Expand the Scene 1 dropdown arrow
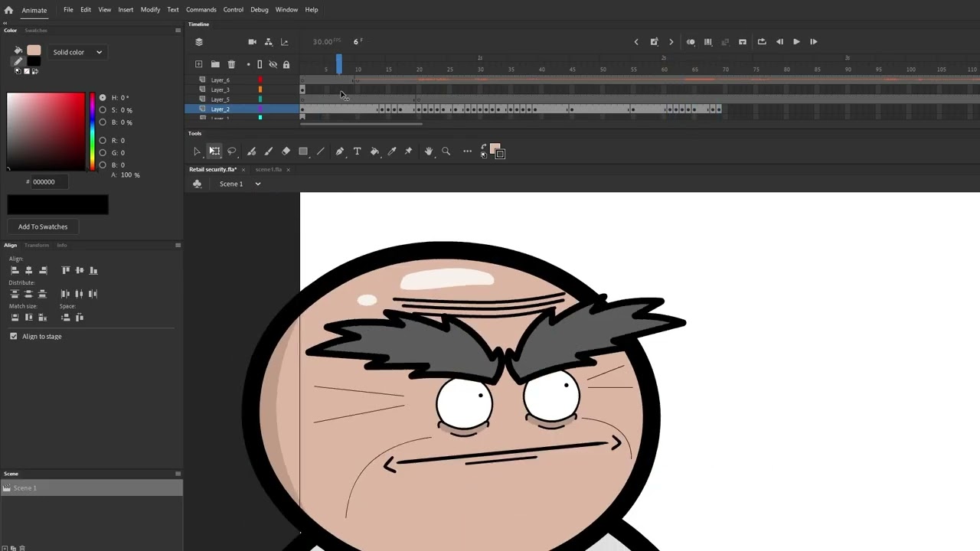The image size is (980, 551). click(258, 184)
